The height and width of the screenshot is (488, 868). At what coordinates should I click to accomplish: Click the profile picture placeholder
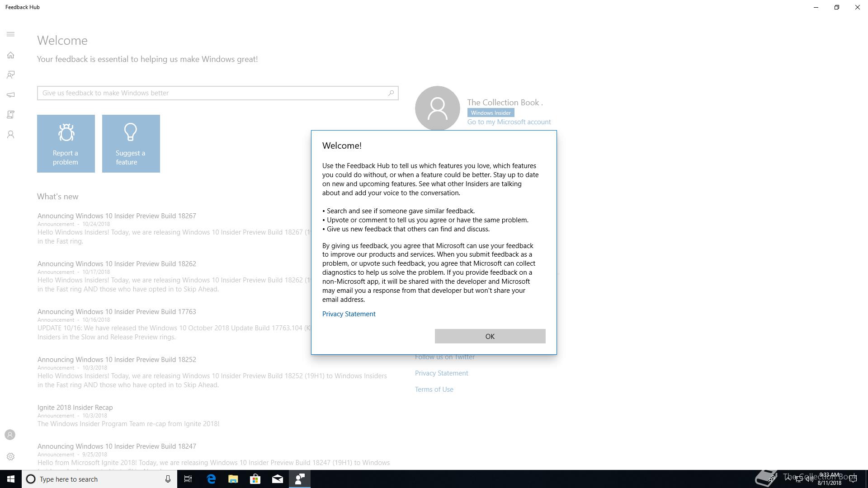click(x=437, y=108)
